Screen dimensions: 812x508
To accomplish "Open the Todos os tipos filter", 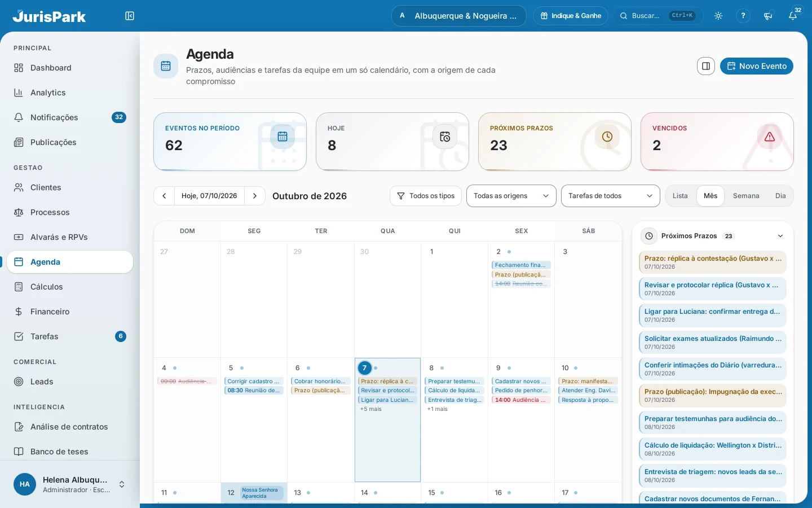I will click(x=426, y=196).
